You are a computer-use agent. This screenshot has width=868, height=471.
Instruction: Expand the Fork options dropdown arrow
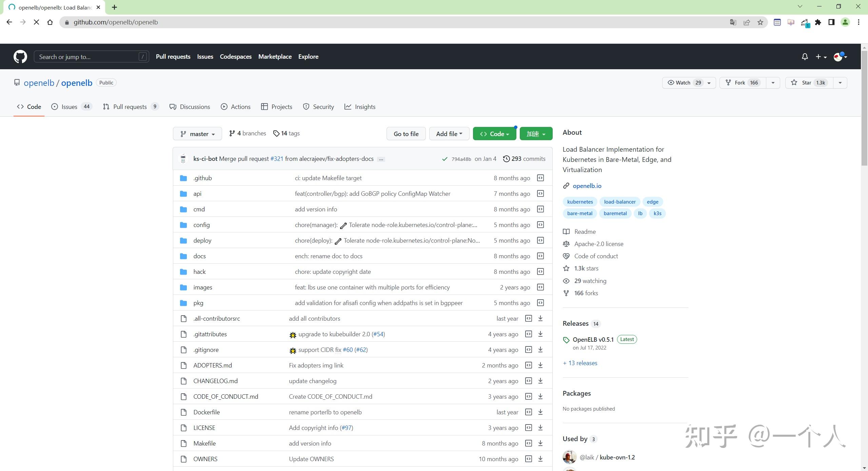coord(773,82)
